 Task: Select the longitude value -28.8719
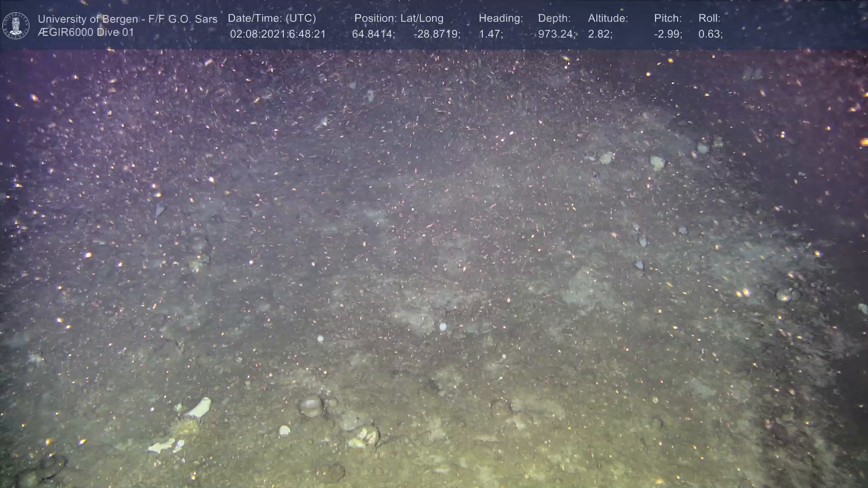pyautogui.click(x=436, y=34)
